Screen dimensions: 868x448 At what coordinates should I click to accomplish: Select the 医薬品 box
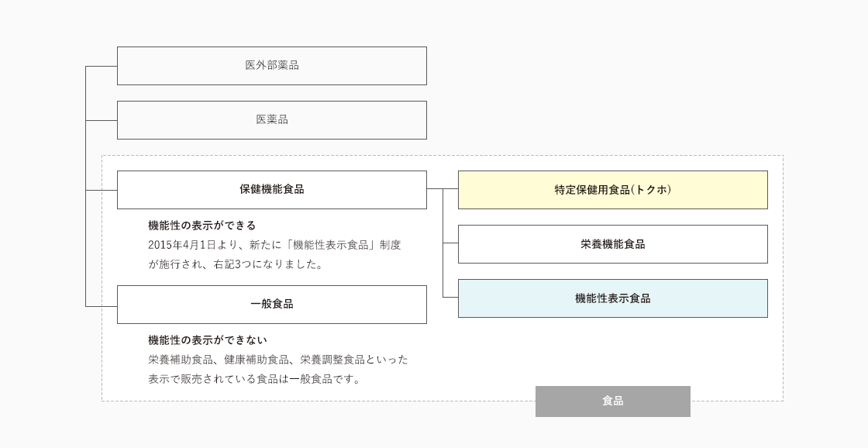[x=271, y=120]
